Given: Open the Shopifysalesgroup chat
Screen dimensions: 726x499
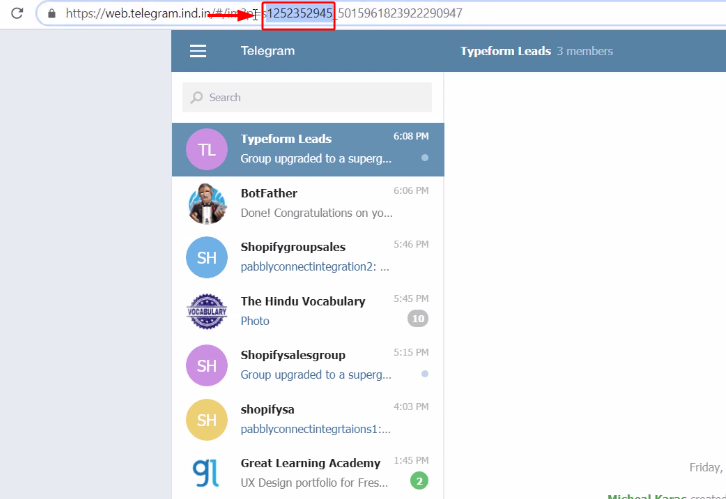Looking at the screenshot, I should pyautogui.click(x=308, y=366).
